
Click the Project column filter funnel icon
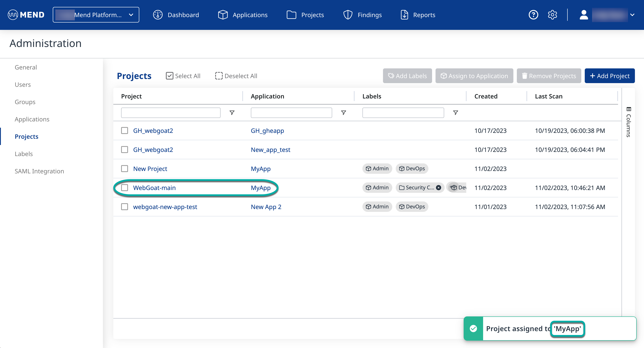(232, 113)
